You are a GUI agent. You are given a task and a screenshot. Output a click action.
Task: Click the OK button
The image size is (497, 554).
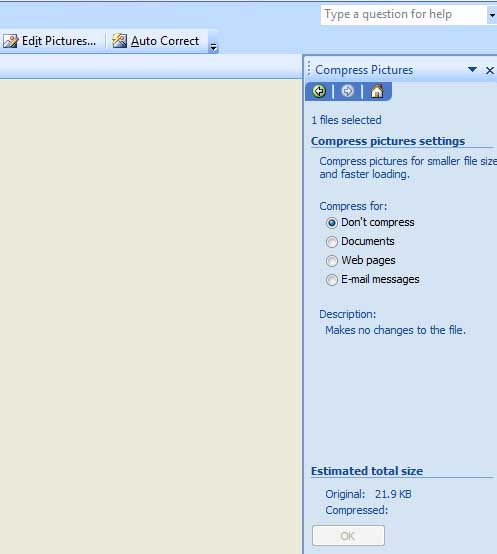[348, 536]
